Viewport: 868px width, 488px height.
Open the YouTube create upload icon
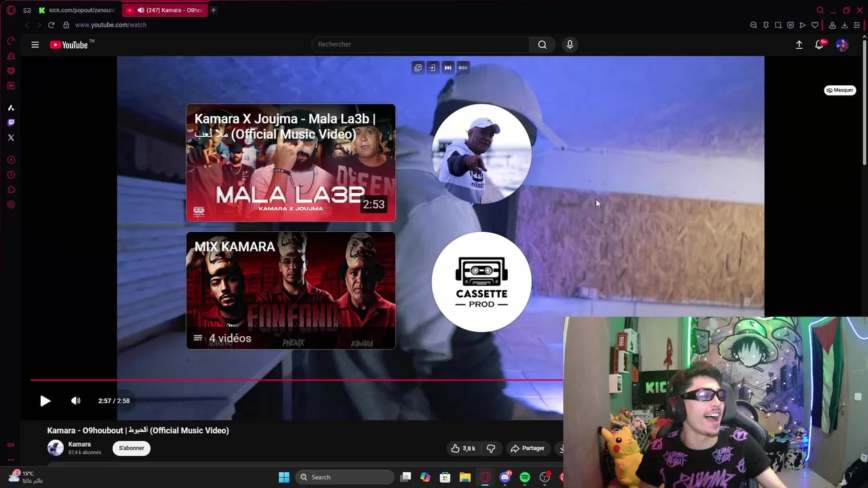coord(799,45)
